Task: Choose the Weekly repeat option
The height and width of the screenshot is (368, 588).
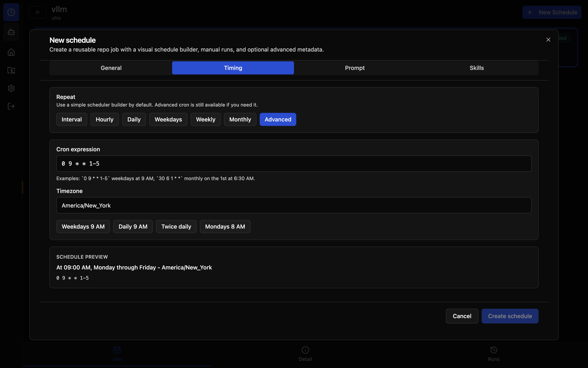Action: pos(206,120)
